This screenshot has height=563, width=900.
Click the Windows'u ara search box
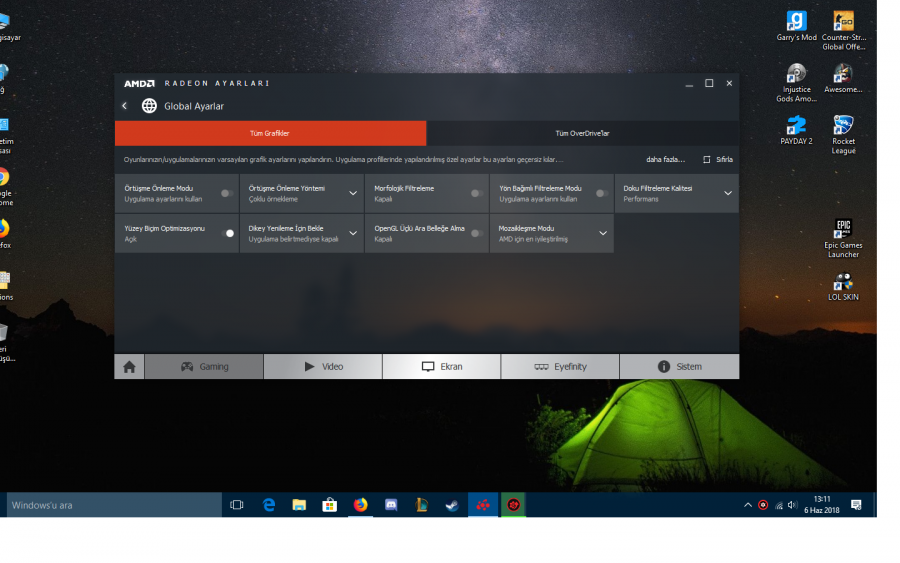point(114,505)
